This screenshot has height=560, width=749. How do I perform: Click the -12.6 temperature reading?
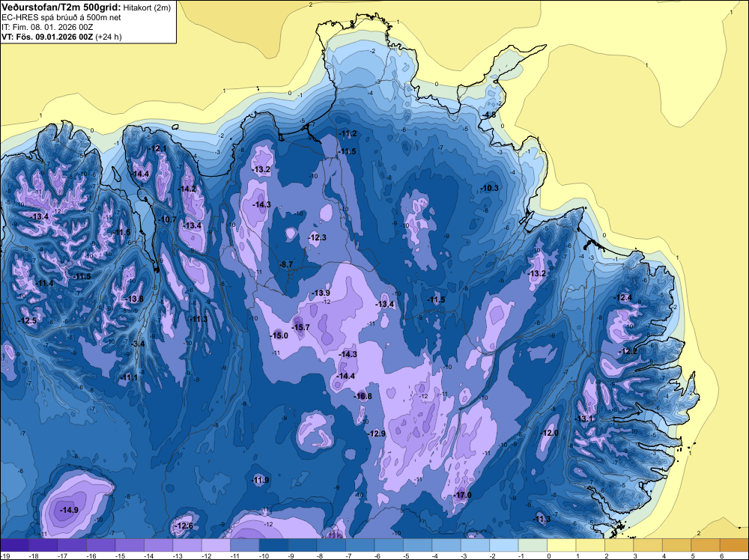184,526
